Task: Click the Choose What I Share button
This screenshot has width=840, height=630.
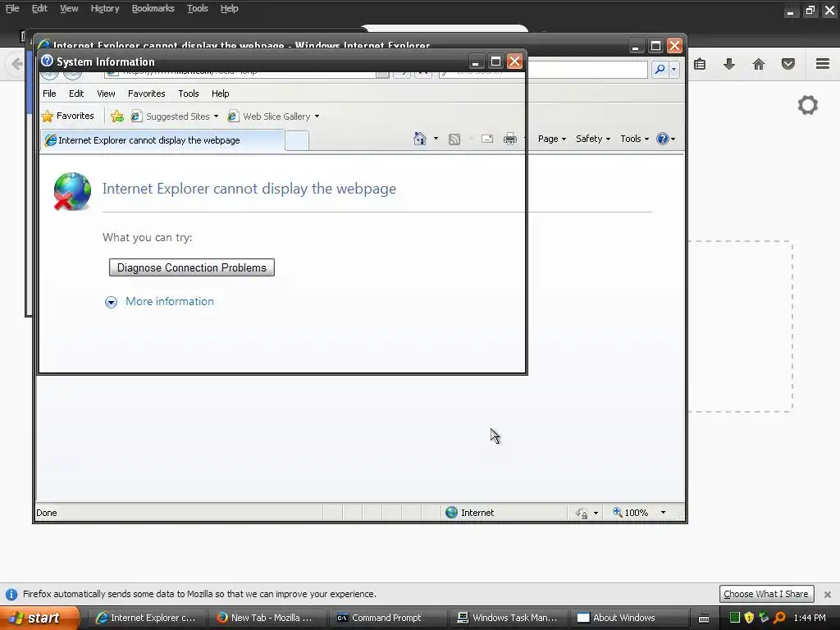Action: click(x=766, y=594)
